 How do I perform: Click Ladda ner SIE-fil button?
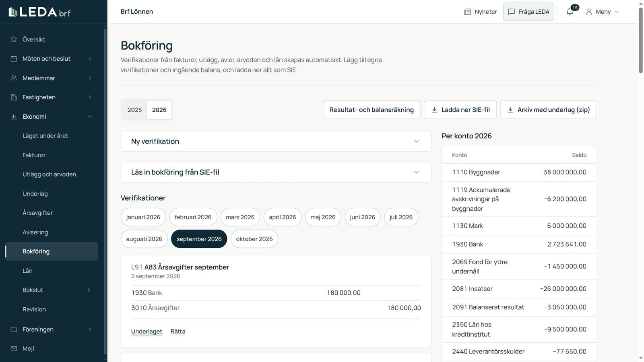click(x=460, y=110)
